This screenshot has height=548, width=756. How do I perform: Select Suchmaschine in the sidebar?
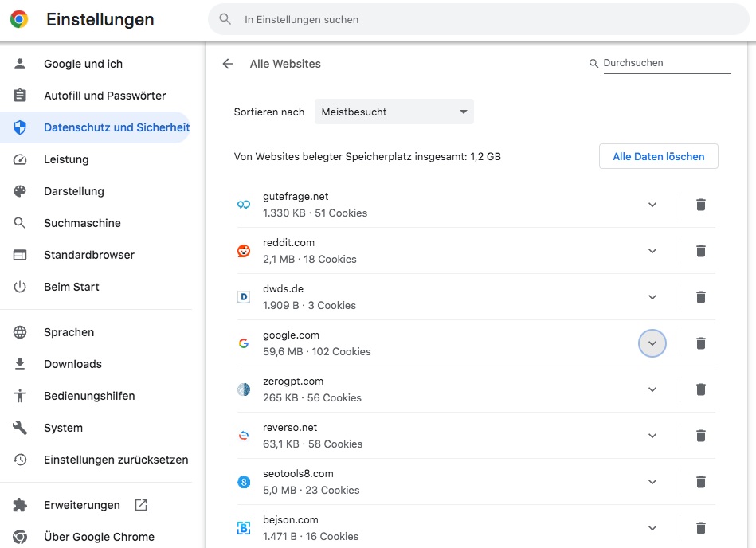(x=82, y=223)
